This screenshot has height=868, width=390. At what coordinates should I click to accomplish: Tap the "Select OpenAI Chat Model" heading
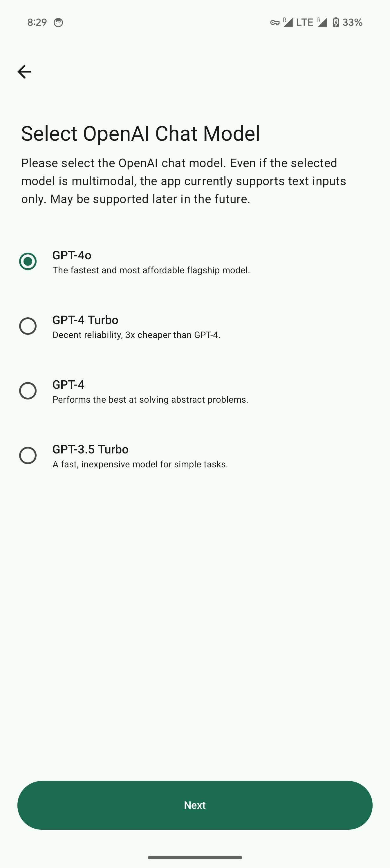click(x=140, y=133)
